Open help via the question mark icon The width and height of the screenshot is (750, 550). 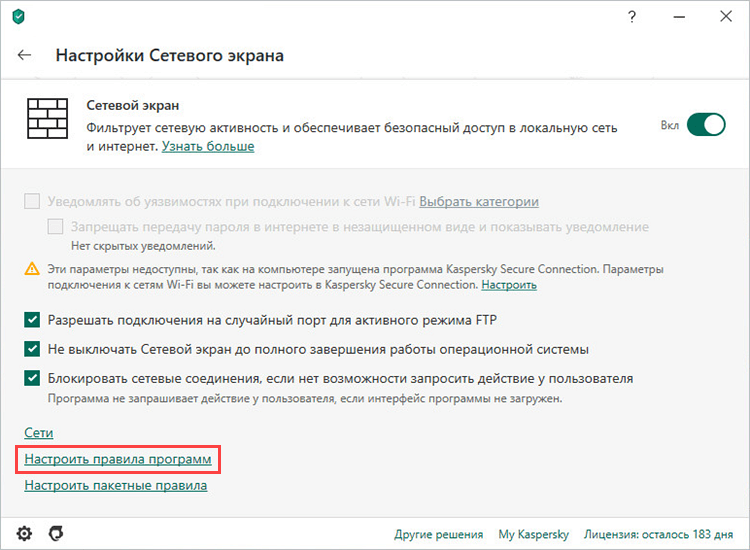[x=632, y=17]
